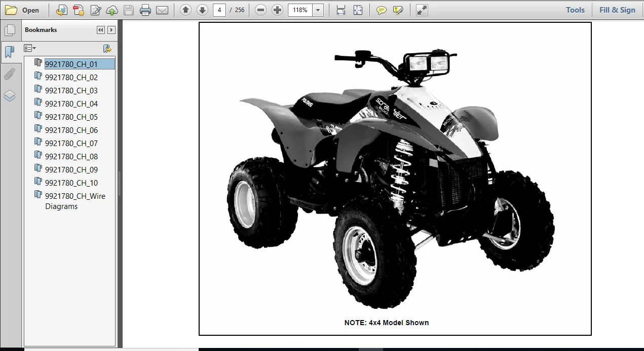Select bookmark 9921780_CH_10

[71, 183]
